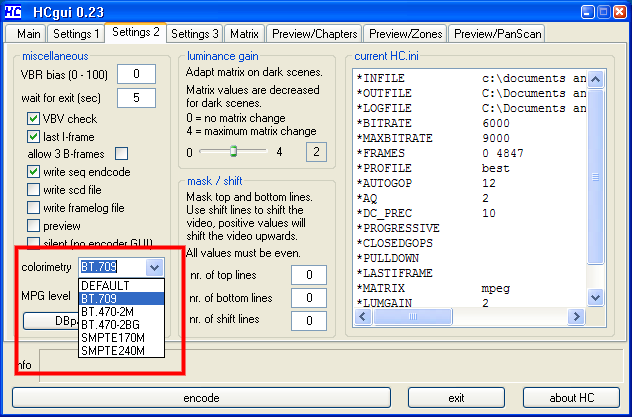Viewport: 632px width, 417px height.
Task: Click the *PROGRESSIVE line in HC.ini
Action: coord(398,228)
